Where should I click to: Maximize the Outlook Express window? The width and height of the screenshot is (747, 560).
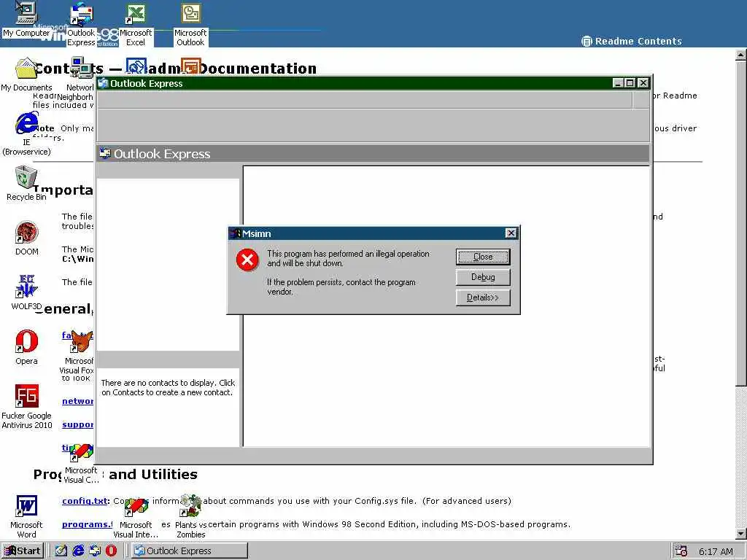630,83
